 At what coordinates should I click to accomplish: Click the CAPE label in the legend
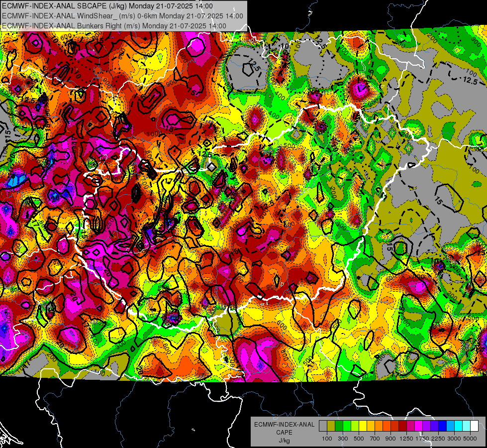[x=284, y=432]
